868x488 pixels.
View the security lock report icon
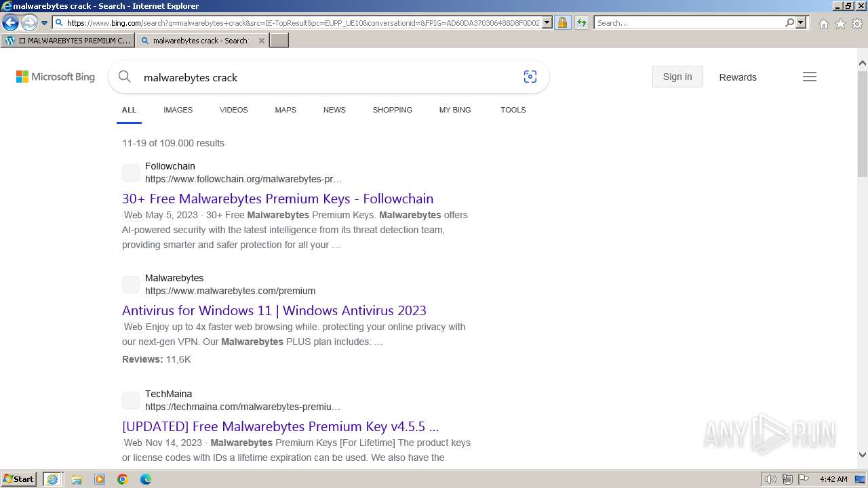[562, 23]
